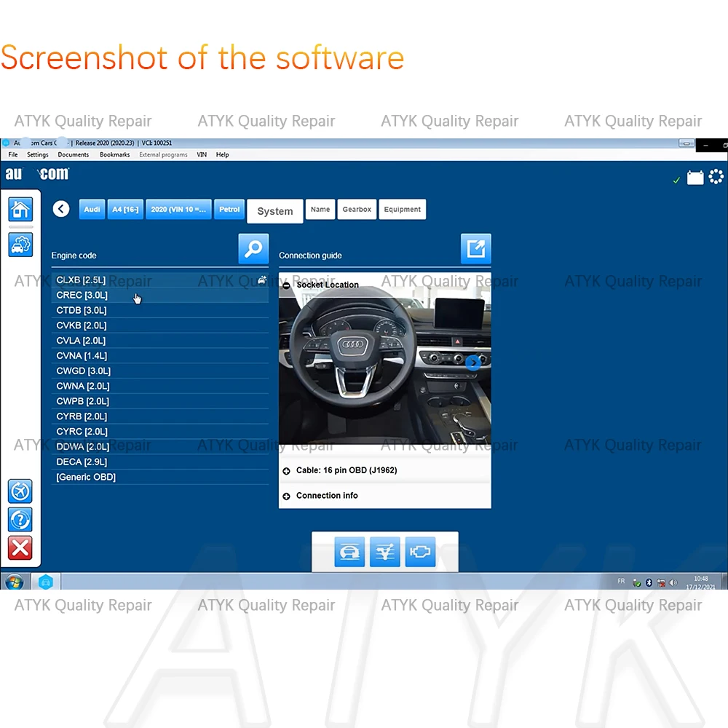Select the [Generic OBD] entry

pyautogui.click(x=159, y=478)
